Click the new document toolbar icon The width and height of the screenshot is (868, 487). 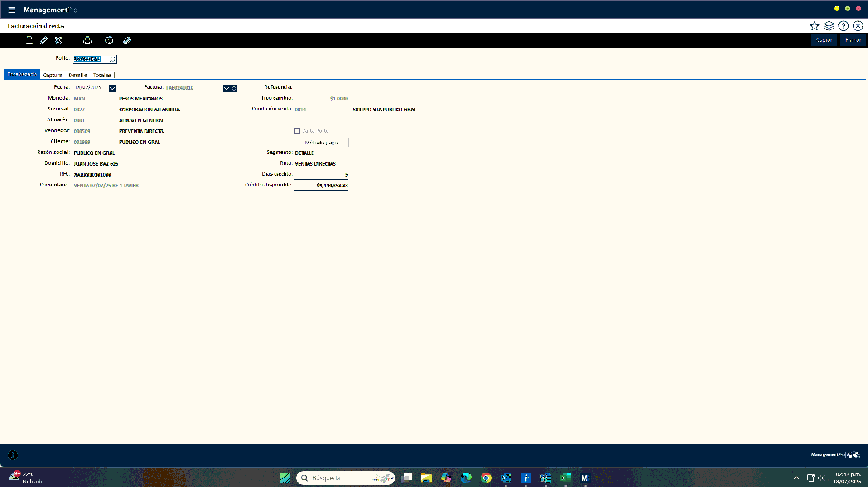pyautogui.click(x=29, y=40)
